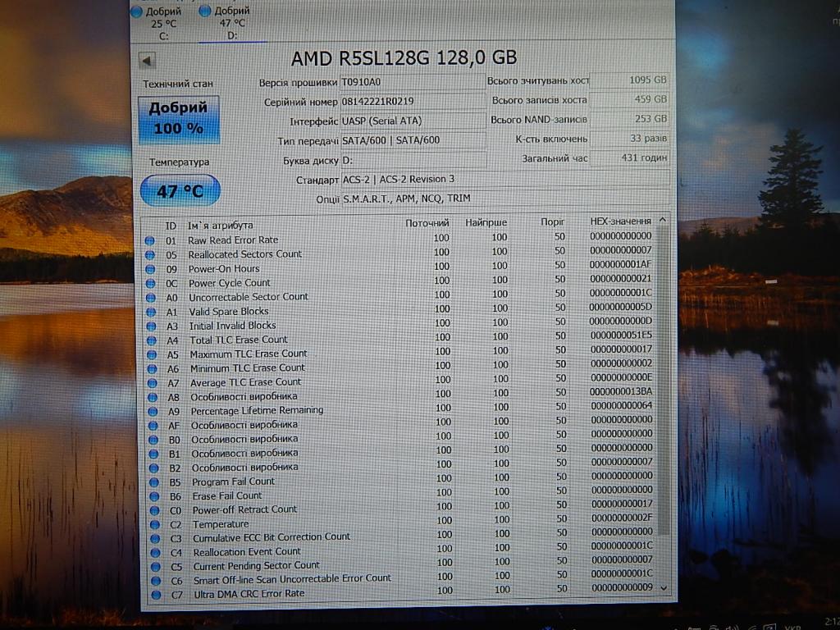Click the HEX-значення column header

[x=621, y=221]
